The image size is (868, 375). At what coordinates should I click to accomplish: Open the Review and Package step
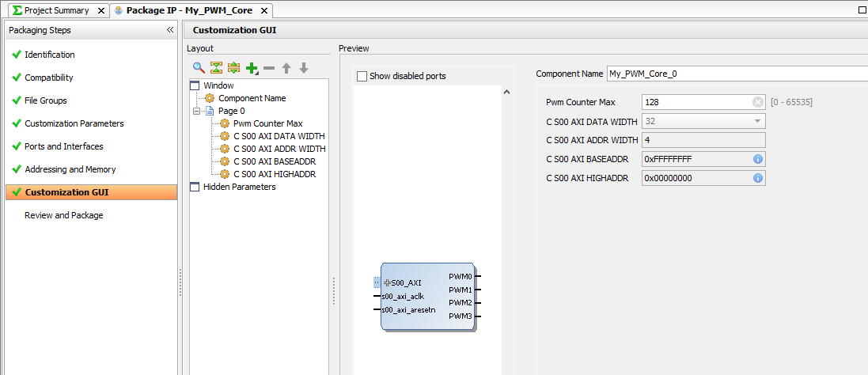[x=63, y=216]
